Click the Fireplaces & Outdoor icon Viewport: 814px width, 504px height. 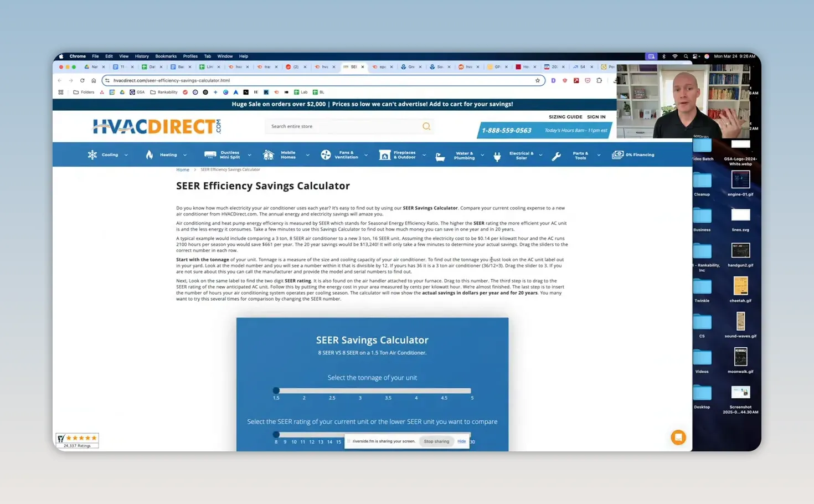(x=384, y=155)
